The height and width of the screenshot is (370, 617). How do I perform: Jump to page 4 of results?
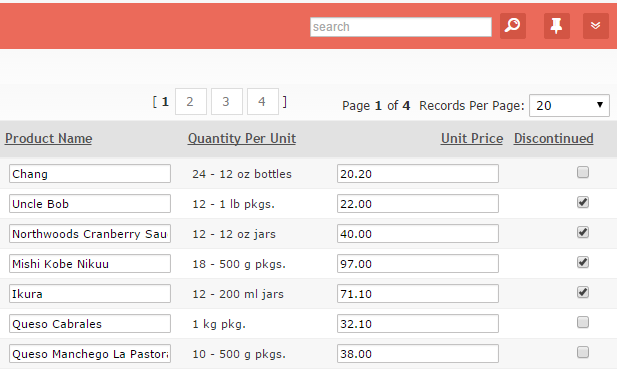pos(262,102)
